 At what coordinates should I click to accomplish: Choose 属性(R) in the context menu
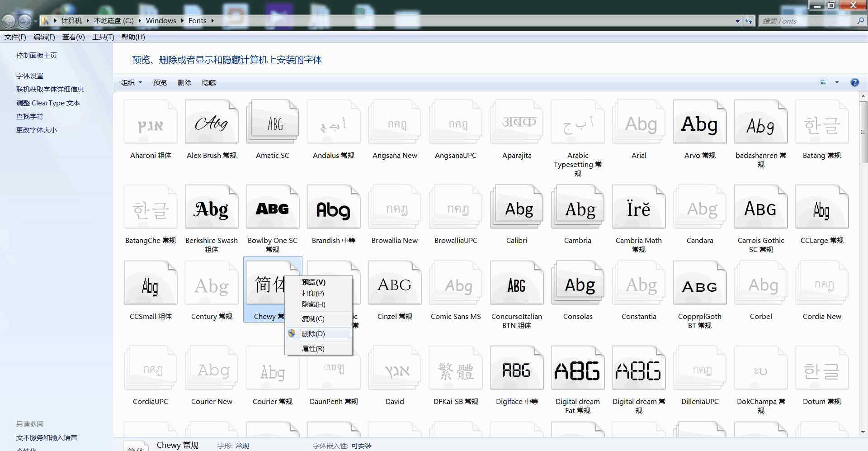[x=319, y=348]
